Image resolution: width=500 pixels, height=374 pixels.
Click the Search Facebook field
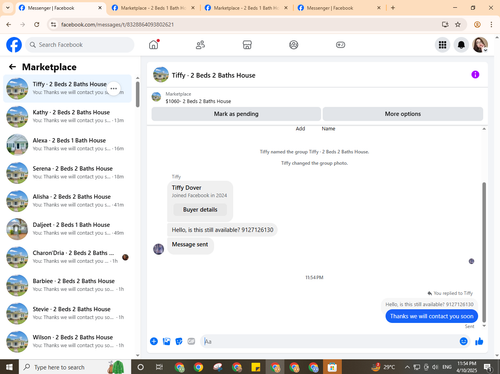80,45
